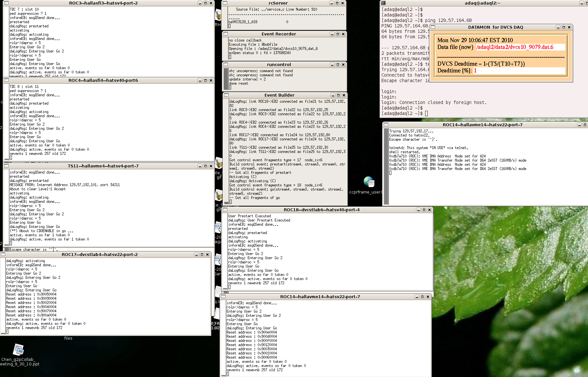Click terminal icon in adaq@adaql2 title bar
This screenshot has width=588, height=377.
tap(383, 3)
